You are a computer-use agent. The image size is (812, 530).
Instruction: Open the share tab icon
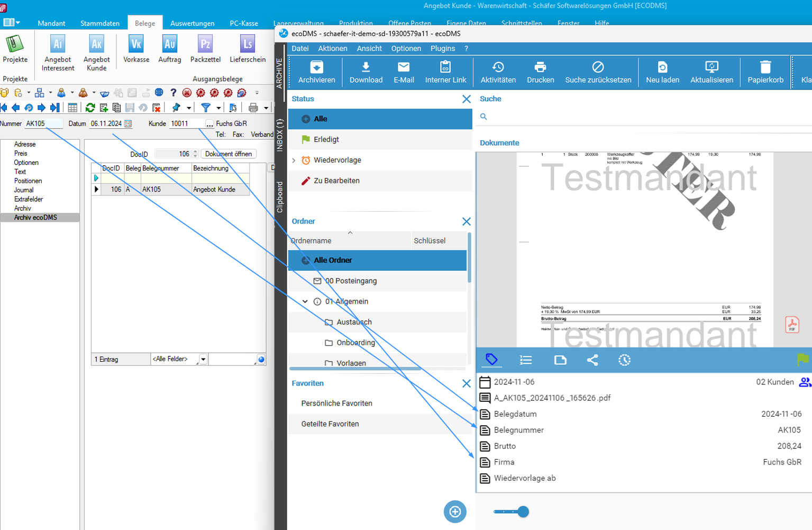point(592,360)
